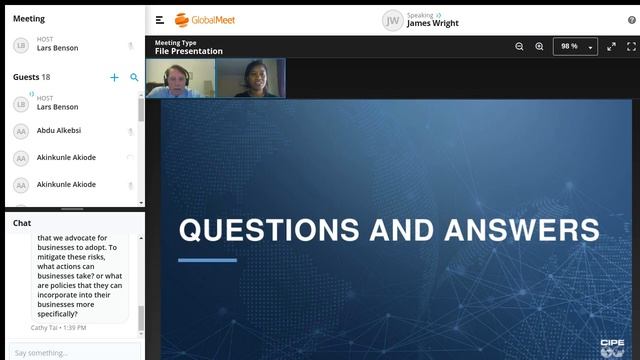Open Abdu Alkebsi's AA avatar

(x=21, y=131)
